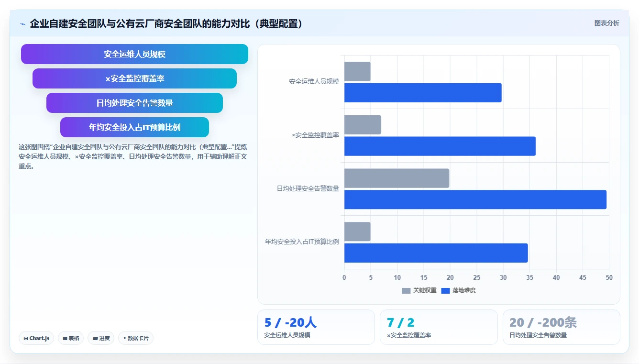Click the blue bar for 年均安全投入占IT预算比例
Image resolution: width=639 pixels, height=364 pixels.
click(436, 253)
